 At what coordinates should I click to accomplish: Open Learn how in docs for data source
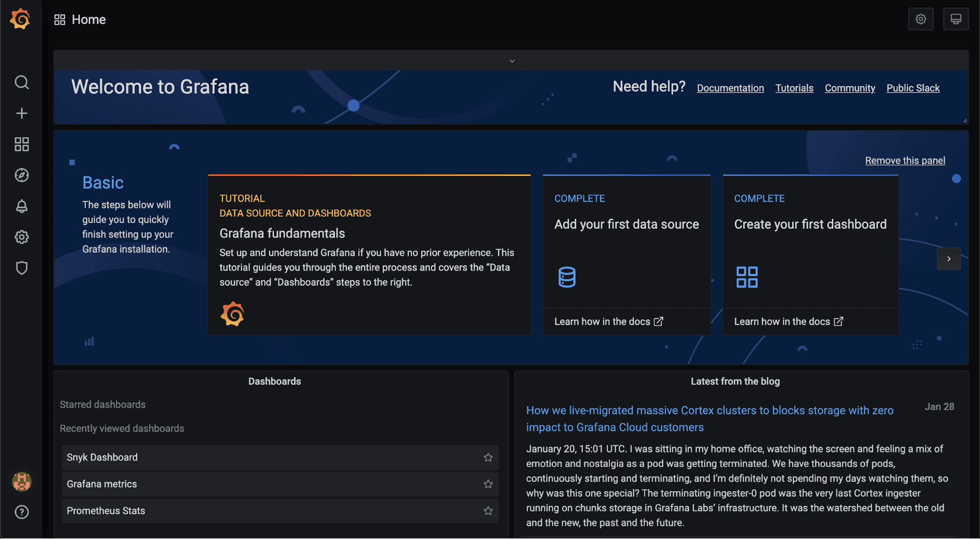point(608,321)
